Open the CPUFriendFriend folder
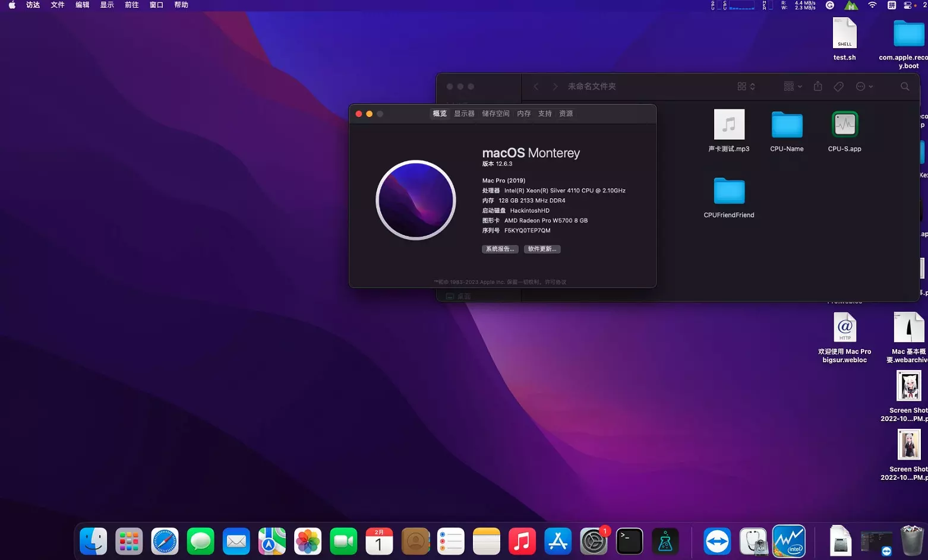 (x=729, y=191)
